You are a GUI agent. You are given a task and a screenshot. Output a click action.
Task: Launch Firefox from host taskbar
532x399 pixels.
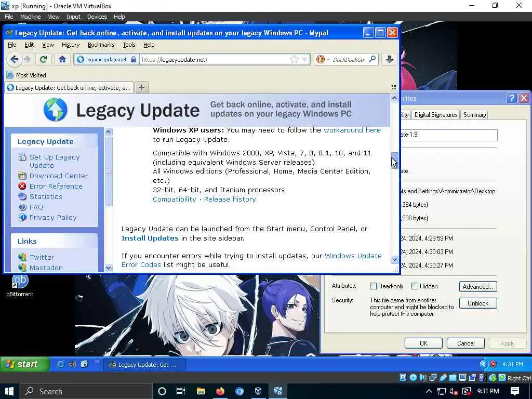click(220, 391)
